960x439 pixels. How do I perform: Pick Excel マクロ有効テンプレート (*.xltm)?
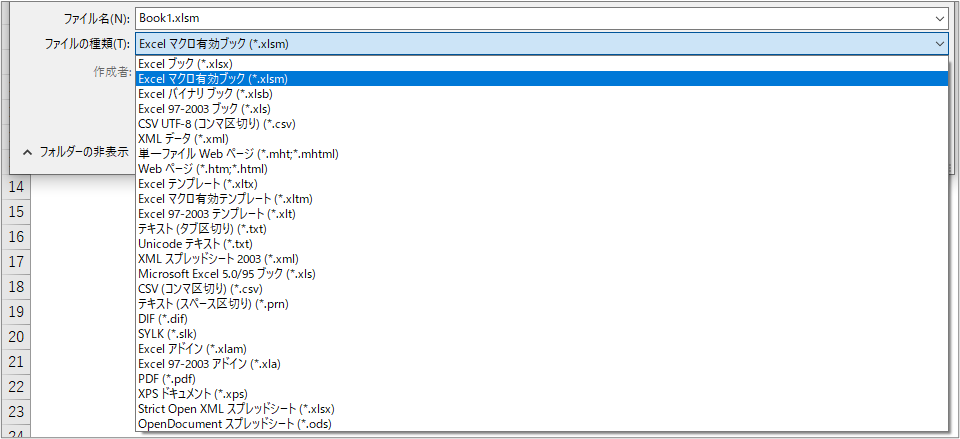[x=542, y=198]
